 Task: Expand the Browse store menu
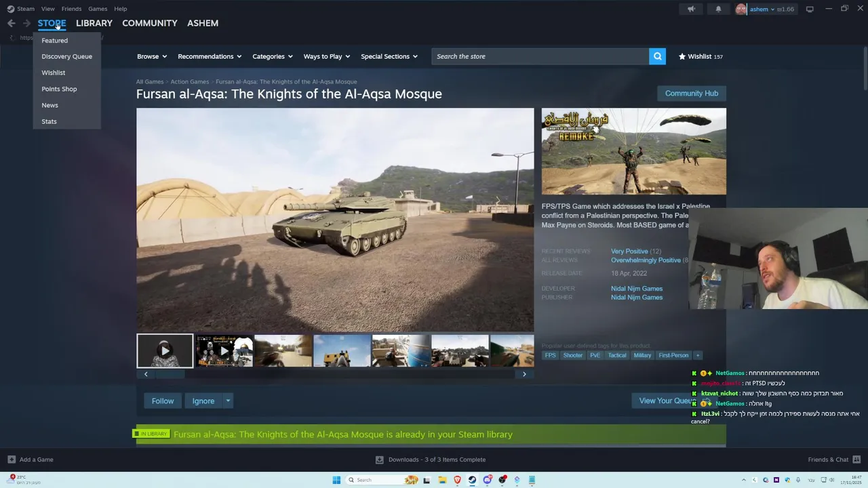[152, 56]
